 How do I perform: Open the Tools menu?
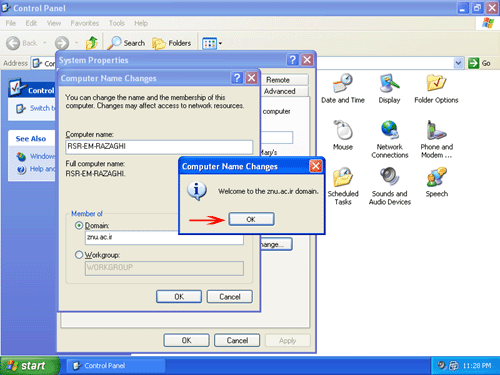117,23
